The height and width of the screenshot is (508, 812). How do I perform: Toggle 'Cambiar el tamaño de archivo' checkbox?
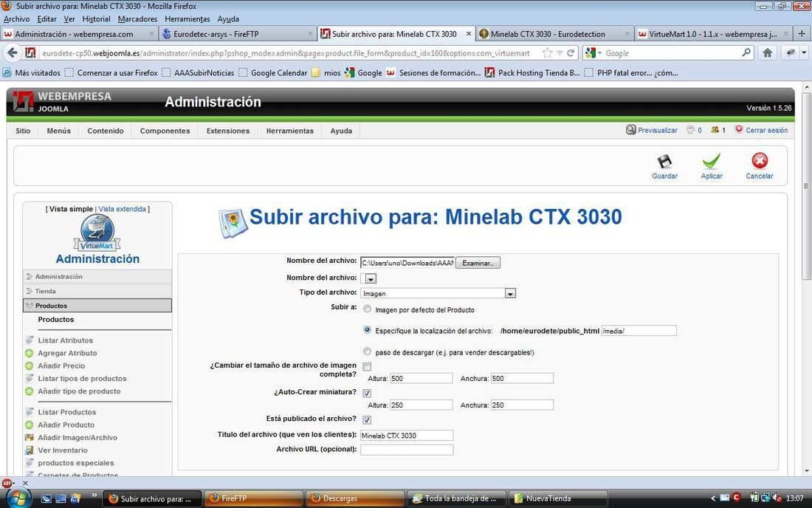coord(367,367)
